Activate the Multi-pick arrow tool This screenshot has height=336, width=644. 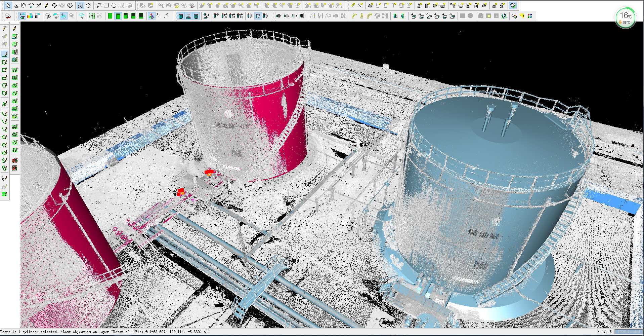click(16, 5)
